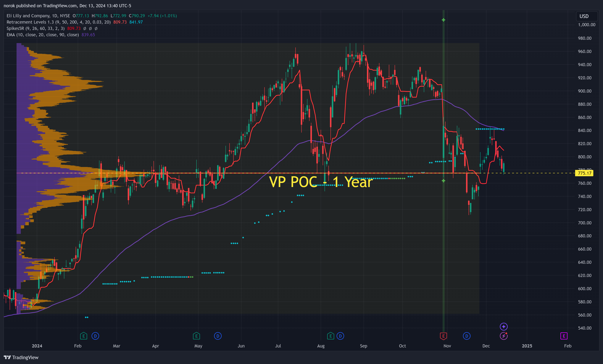The height and width of the screenshot is (364, 603).
Task: Click the 600.00 price axis label
Action: (x=585, y=289)
